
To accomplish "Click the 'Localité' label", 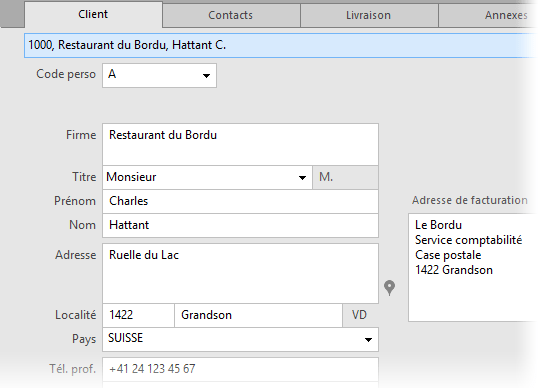I will 75,315.
